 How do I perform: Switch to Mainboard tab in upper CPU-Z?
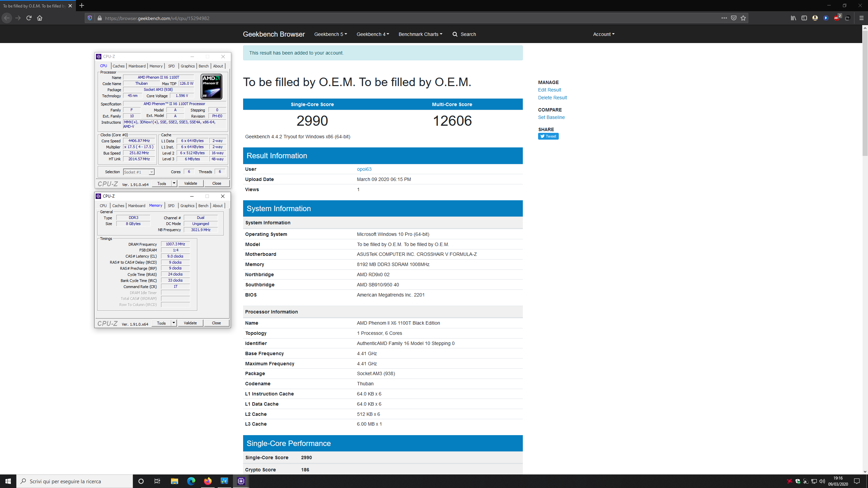137,66
